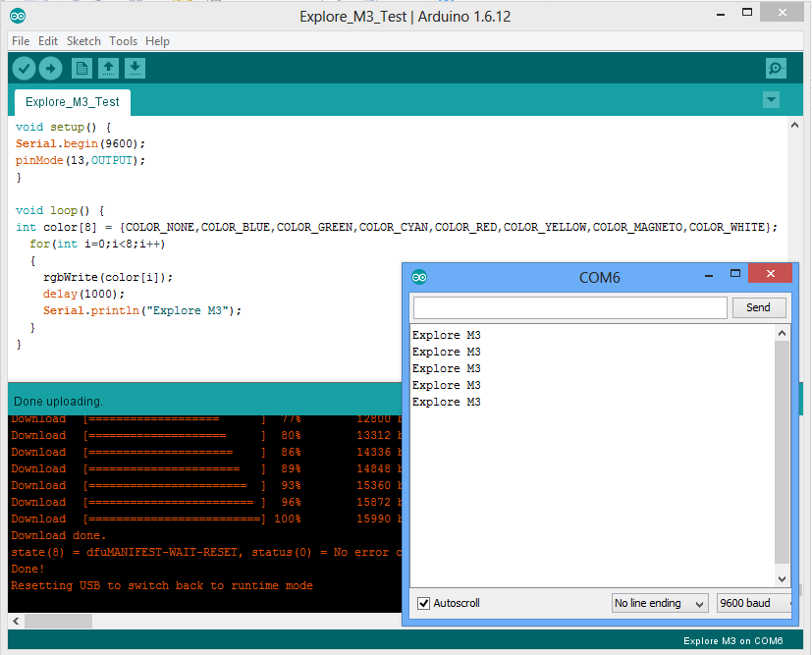Click the Serial.println("Explore M3") line
812x655 pixels.
(142, 310)
